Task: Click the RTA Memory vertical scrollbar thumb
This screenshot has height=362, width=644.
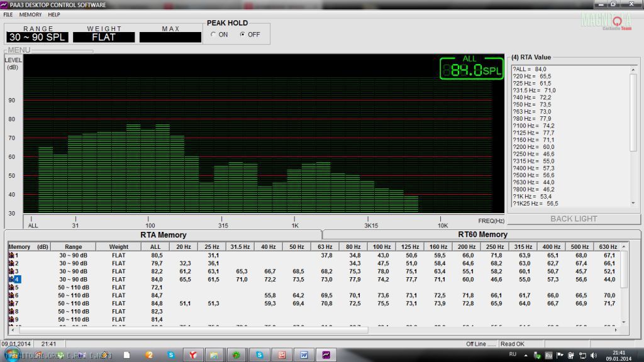Action: pyautogui.click(x=624, y=269)
